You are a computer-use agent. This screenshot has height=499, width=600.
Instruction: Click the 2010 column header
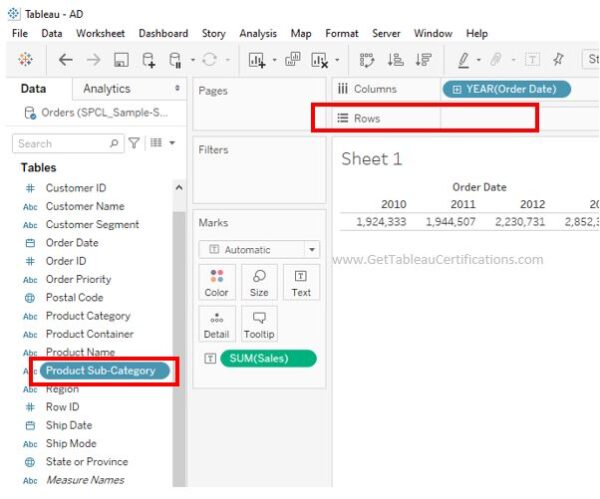pos(393,204)
